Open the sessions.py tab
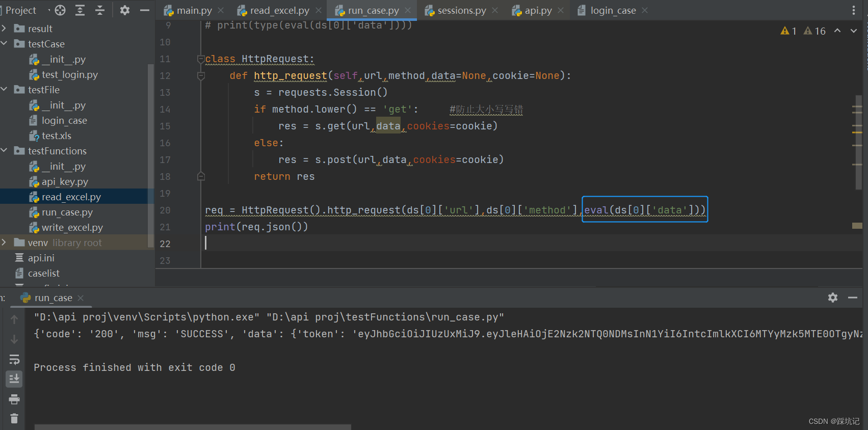The width and height of the screenshot is (868, 430). click(x=462, y=10)
